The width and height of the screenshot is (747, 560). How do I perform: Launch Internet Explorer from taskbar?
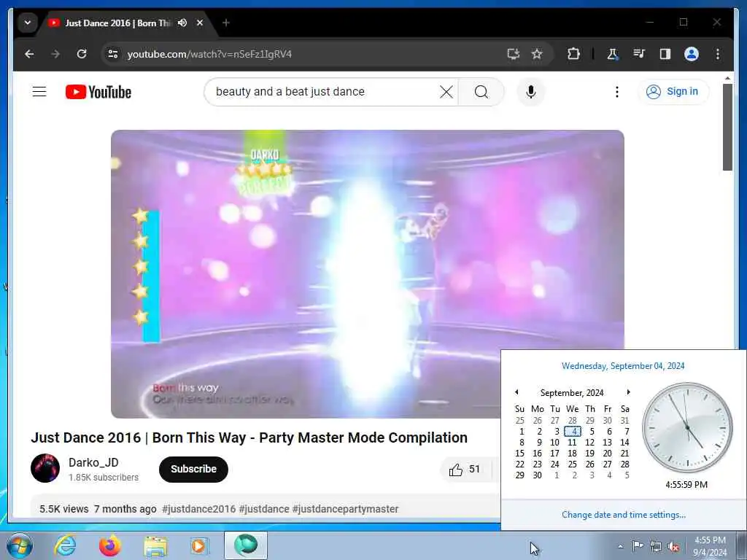65,545
